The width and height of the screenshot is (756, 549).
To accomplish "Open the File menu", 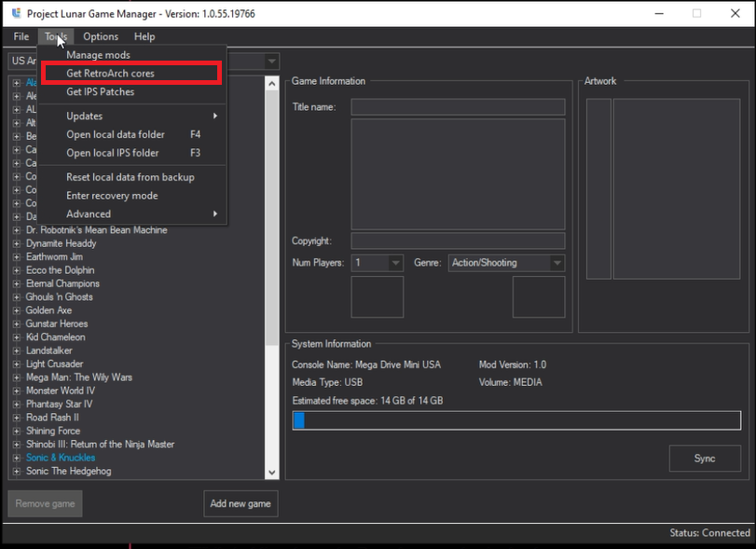I will tap(21, 36).
